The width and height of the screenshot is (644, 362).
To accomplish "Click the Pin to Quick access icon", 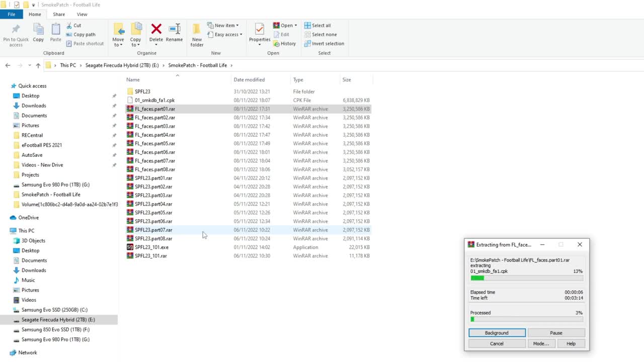I will point(16,35).
